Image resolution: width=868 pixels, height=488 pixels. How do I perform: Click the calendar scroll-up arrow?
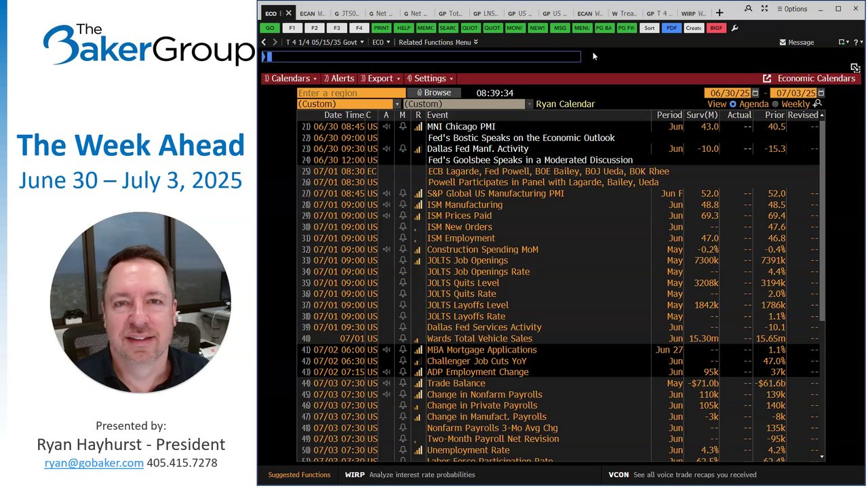coord(823,115)
